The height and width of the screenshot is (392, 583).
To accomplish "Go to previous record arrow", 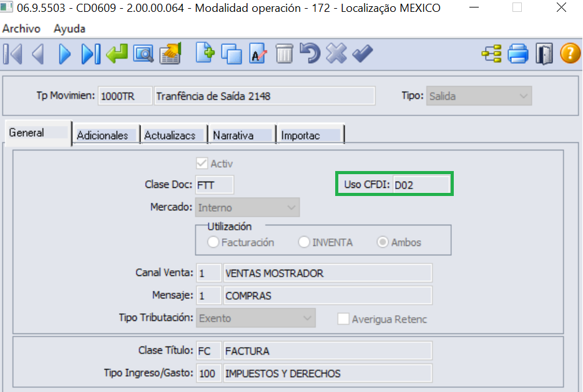I will 39,54.
